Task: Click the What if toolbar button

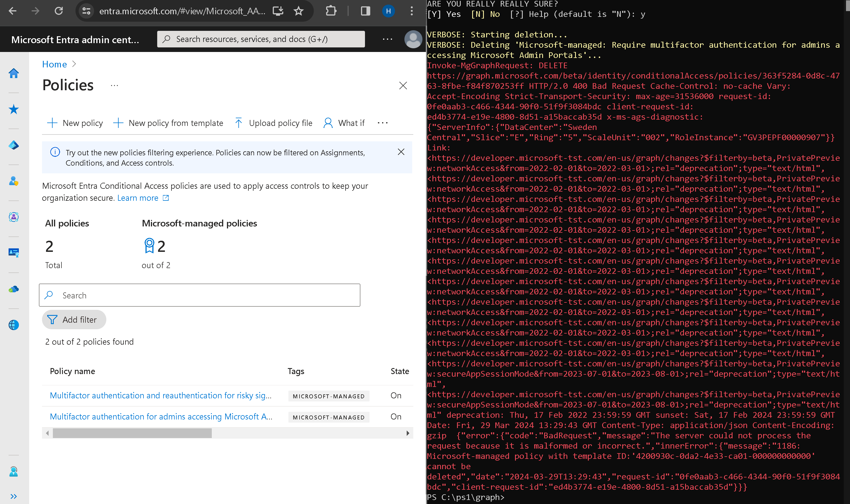Action: 344,123
